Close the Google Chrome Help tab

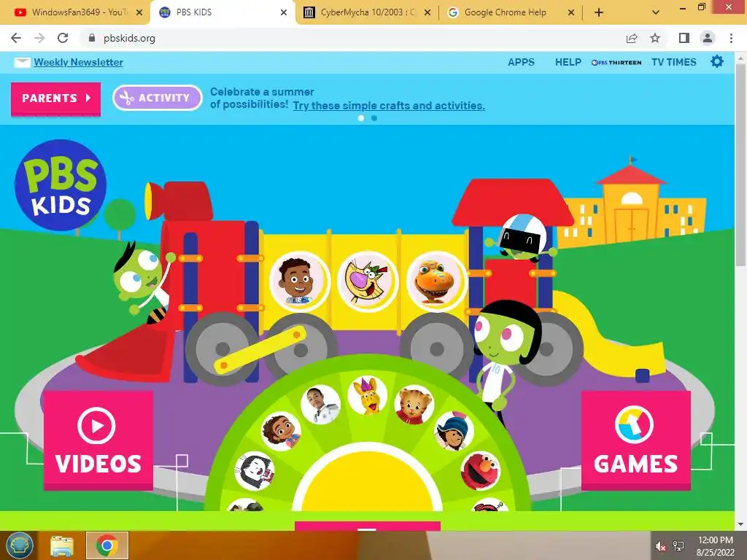click(x=570, y=13)
